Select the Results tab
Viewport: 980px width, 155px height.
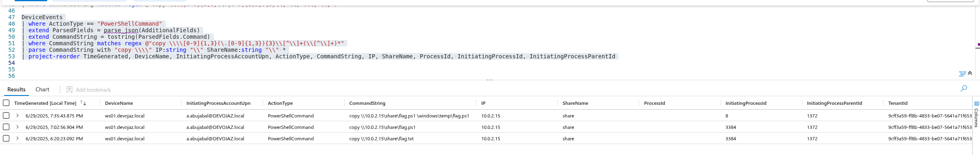click(x=16, y=89)
